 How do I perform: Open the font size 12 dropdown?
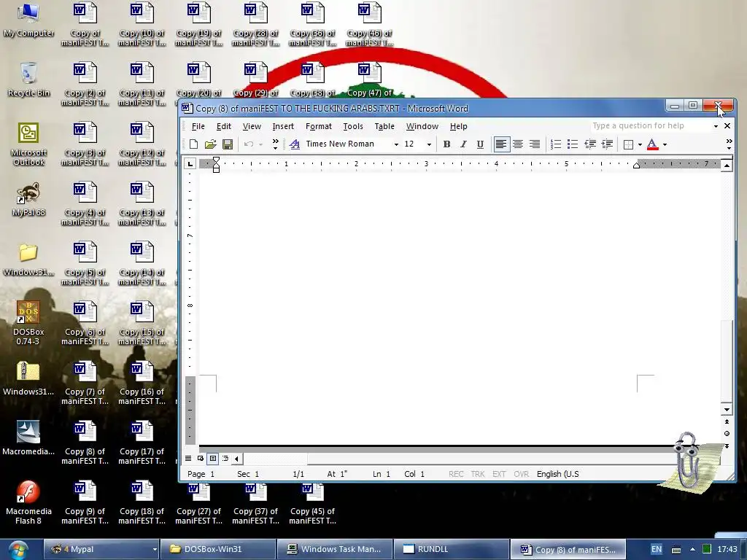click(429, 145)
